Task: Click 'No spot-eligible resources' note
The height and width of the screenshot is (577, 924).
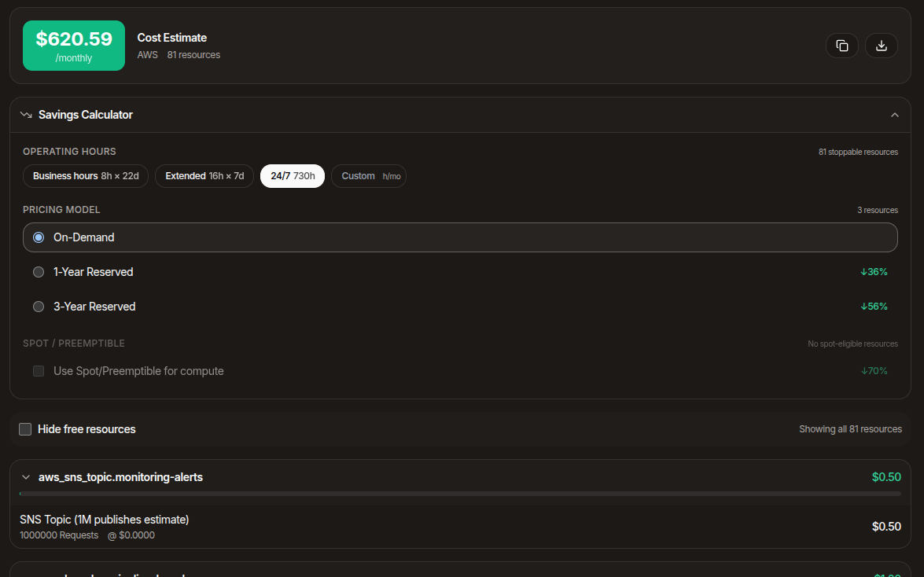Action: pyautogui.click(x=852, y=344)
